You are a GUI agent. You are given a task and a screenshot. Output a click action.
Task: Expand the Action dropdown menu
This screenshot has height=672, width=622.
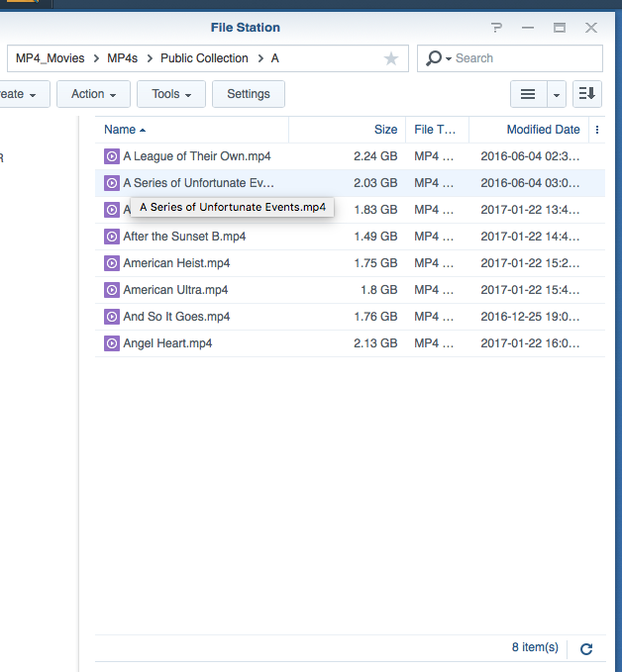pos(93,94)
